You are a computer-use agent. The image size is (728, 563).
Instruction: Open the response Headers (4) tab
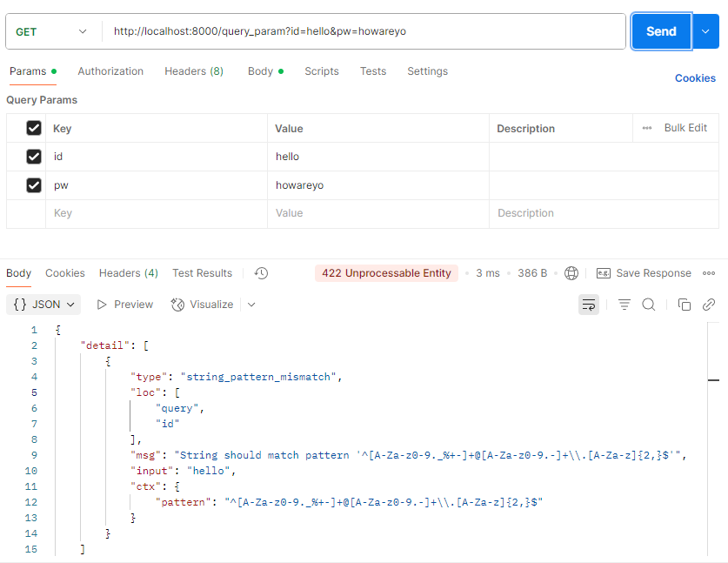coord(129,273)
